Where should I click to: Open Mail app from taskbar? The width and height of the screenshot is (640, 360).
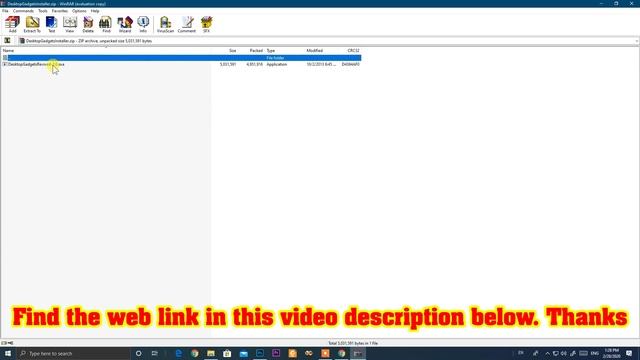pyautogui.click(x=244, y=353)
